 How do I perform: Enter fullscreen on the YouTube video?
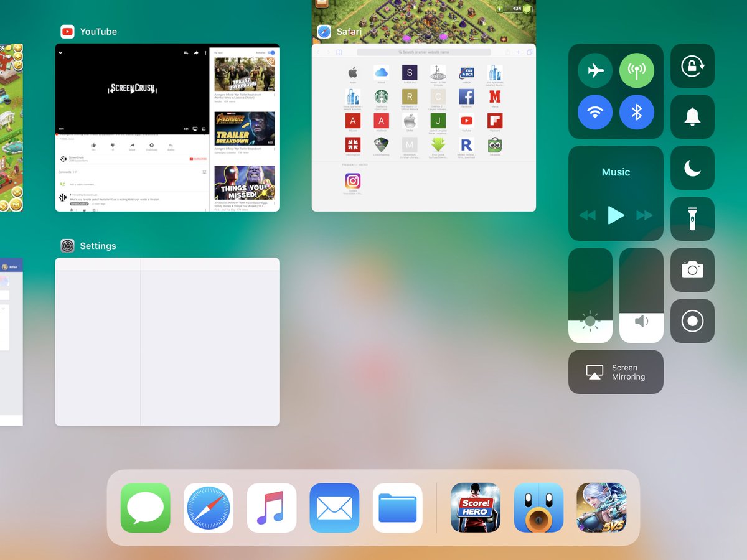204,129
